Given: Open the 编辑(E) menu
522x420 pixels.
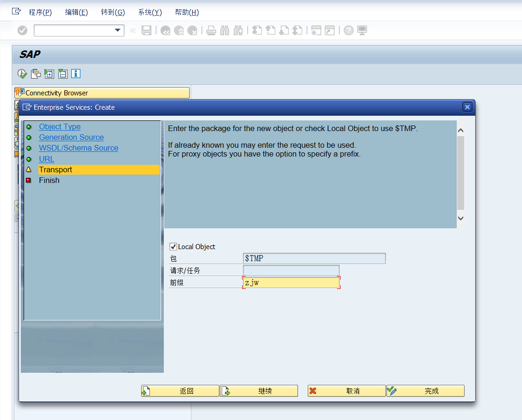Looking at the screenshot, I should [x=76, y=13].
